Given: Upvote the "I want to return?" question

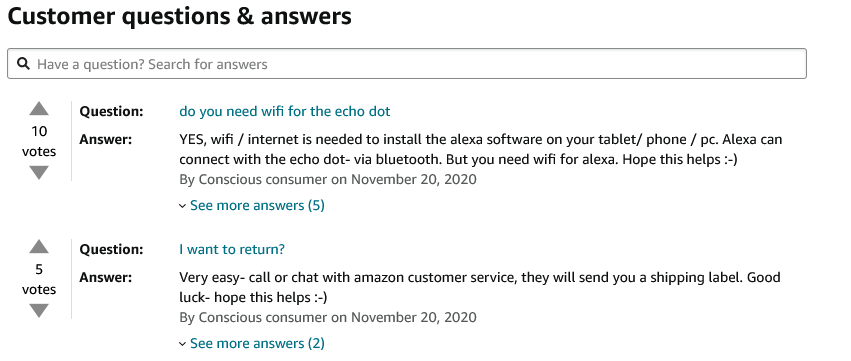Looking at the screenshot, I should click(x=39, y=247).
